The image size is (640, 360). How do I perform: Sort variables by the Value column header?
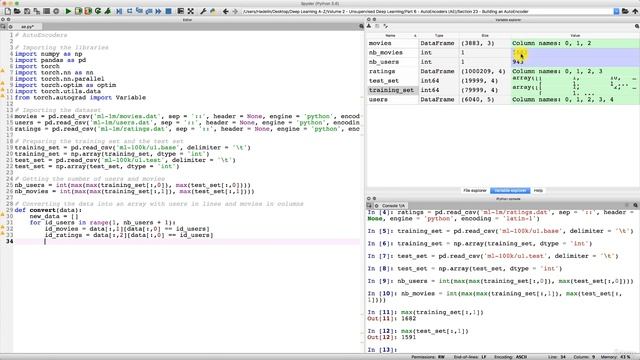tap(575, 36)
